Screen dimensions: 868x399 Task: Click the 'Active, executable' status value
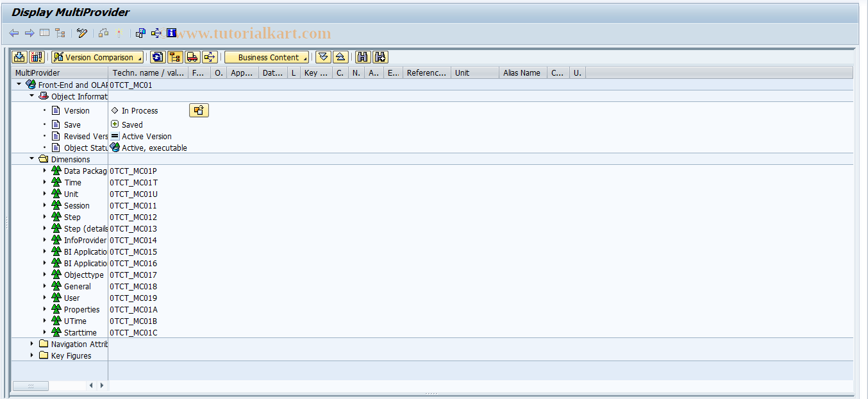(154, 148)
